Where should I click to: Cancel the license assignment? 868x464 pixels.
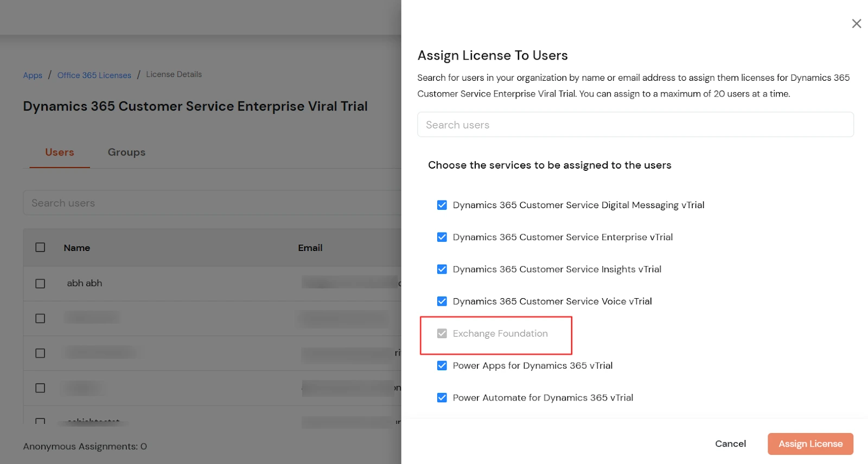[x=730, y=444]
